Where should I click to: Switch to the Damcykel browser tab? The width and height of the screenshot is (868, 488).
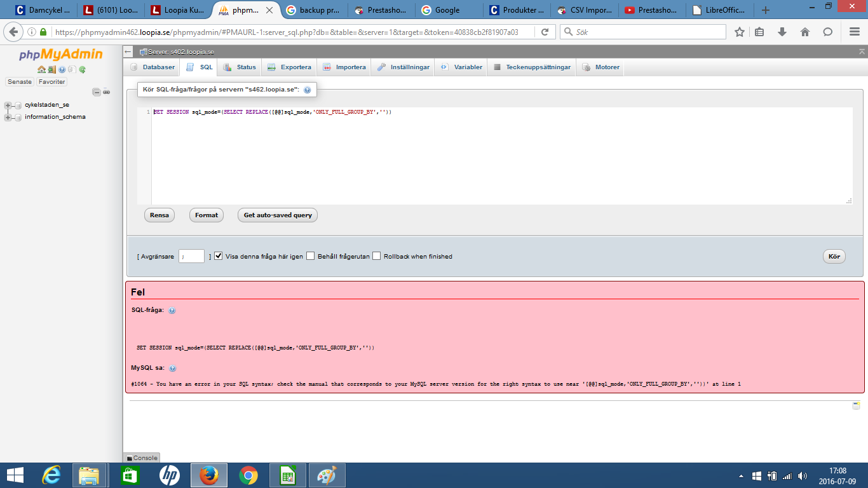[x=43, y=10]
